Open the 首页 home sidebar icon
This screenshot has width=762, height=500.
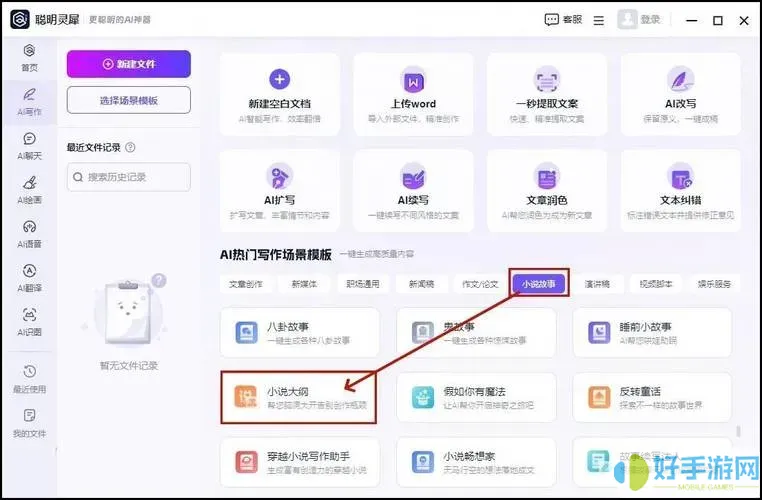(29, 51)
